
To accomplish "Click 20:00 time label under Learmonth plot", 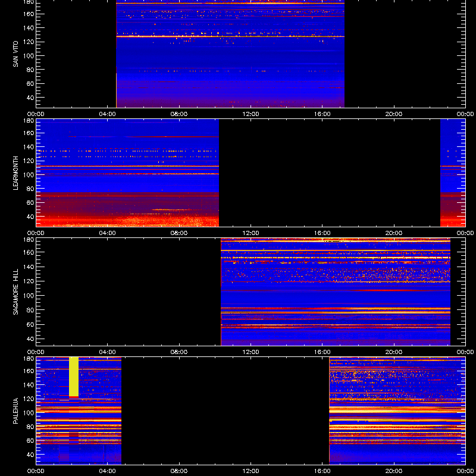I will point(394,233).
